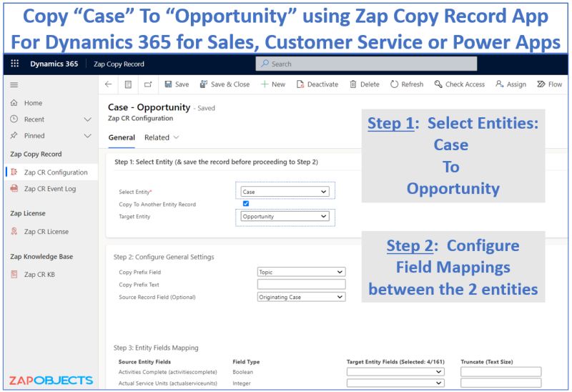Click Truncate field for Activities Complete row
Image resolution: width=572 pixels, height=392 pixels.
point(501,371)
